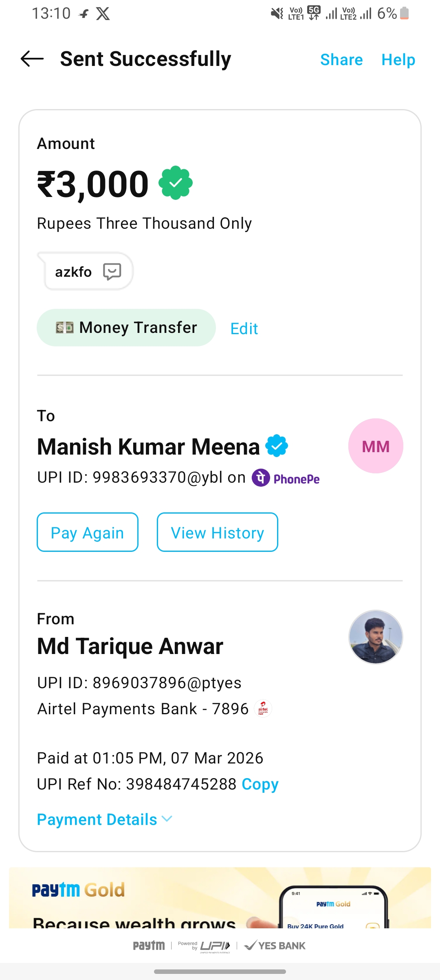Tap the PhonePe logo icon
This screenshot has width=440, height=980.
[x=261, y=478]
